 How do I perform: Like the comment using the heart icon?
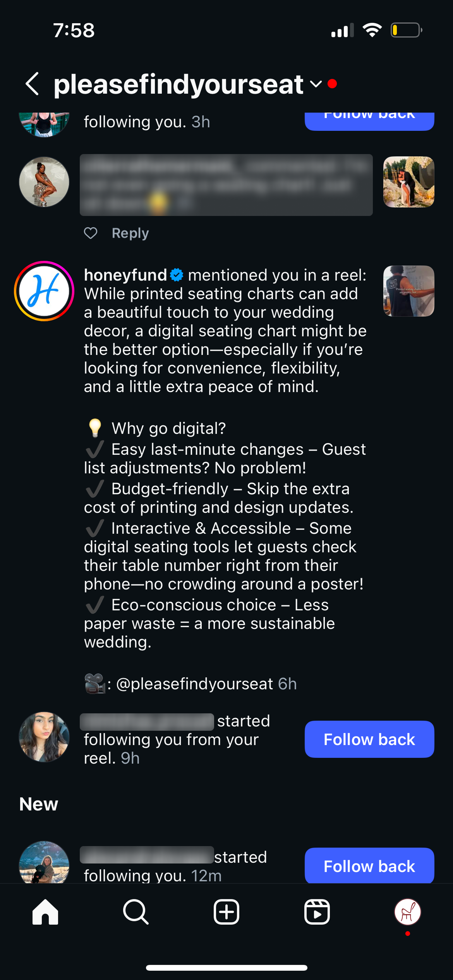pyautogui.click(x=91, y=233)
